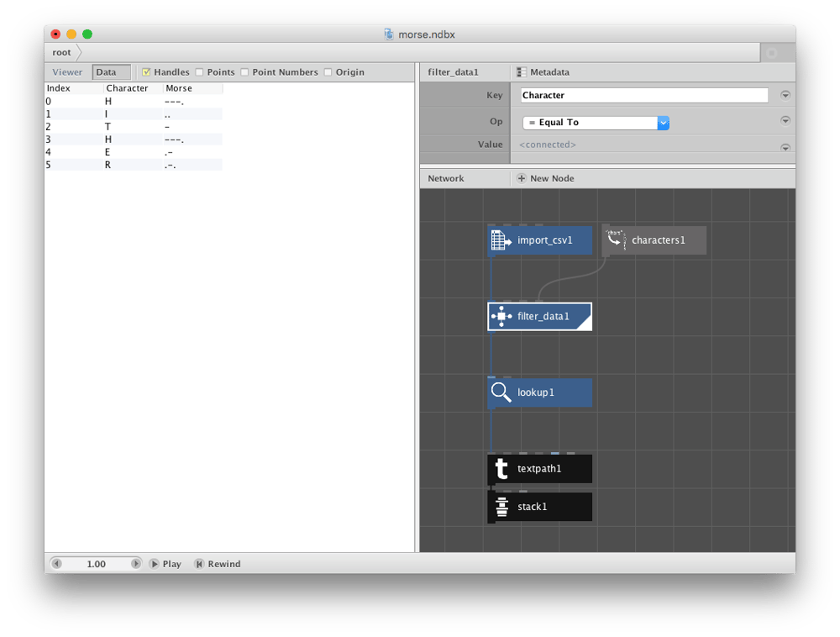The width and height of the screenshot is (840, 637).
Task: Open the Op Equal To dropdown
Action: (x=596, y=123)
